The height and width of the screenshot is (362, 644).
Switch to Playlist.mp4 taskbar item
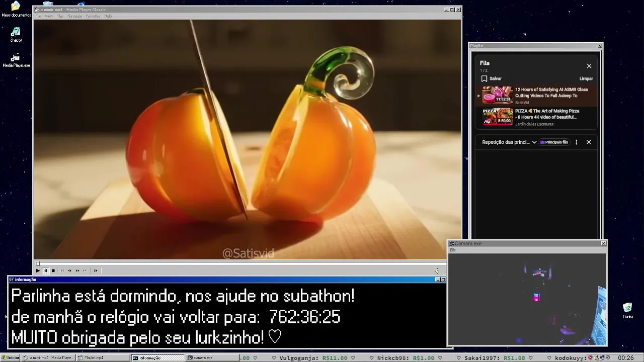click(x=103, y=357)
